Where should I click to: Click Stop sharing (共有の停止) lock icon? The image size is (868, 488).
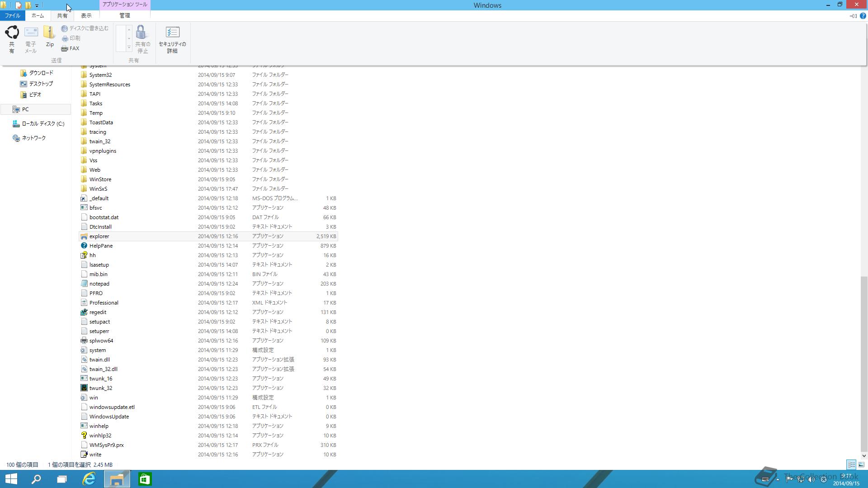coord(142,40)
